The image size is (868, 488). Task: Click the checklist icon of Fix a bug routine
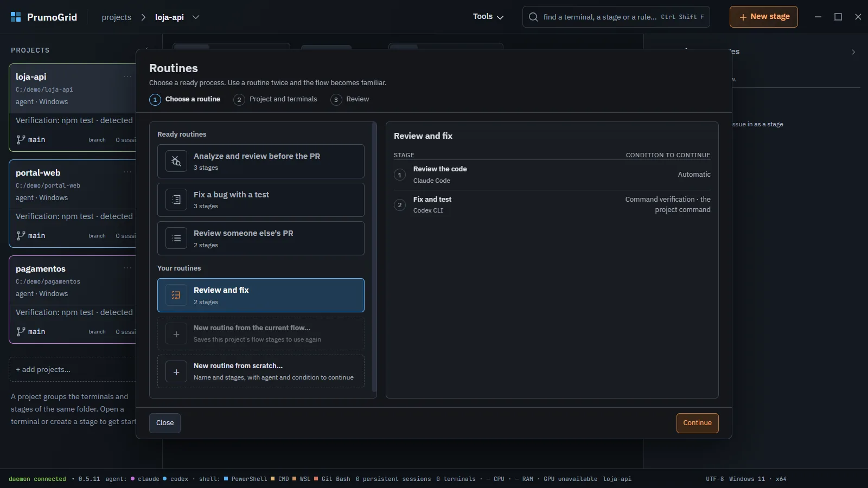pyautogui.click(x=176, y=200)
